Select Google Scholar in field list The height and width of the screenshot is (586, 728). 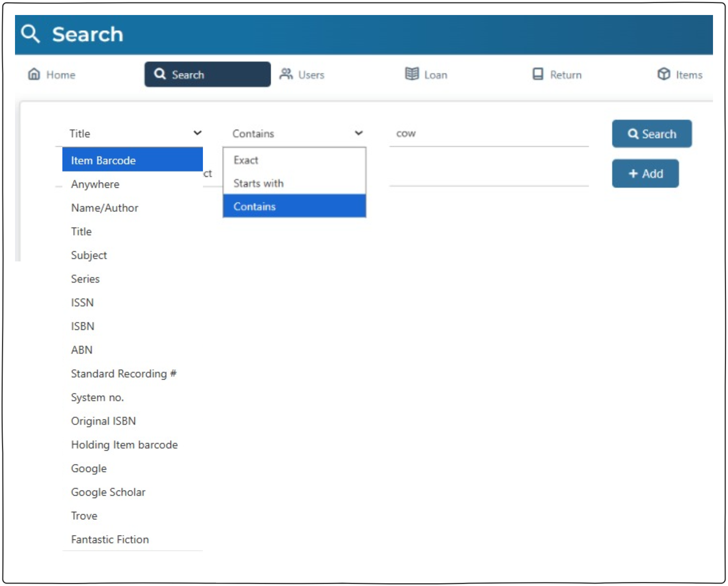(x=108, y=492)
